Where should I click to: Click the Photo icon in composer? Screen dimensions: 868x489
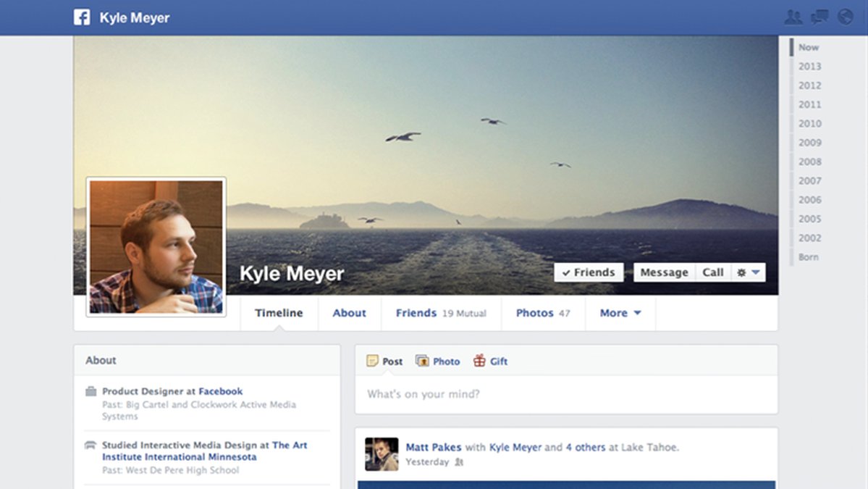(422, 361)
